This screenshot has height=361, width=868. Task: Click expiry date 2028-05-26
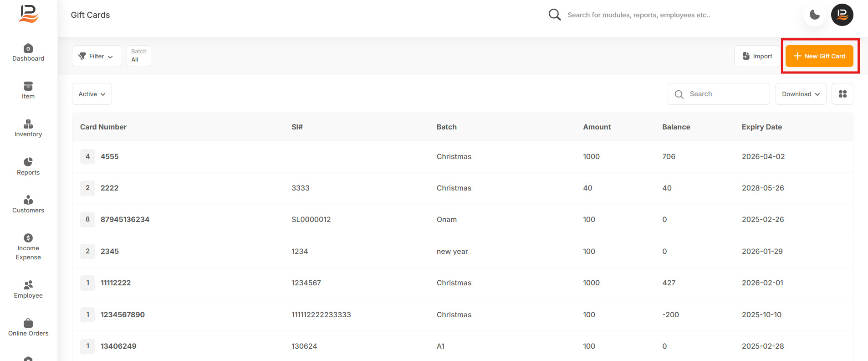point(763,188)
